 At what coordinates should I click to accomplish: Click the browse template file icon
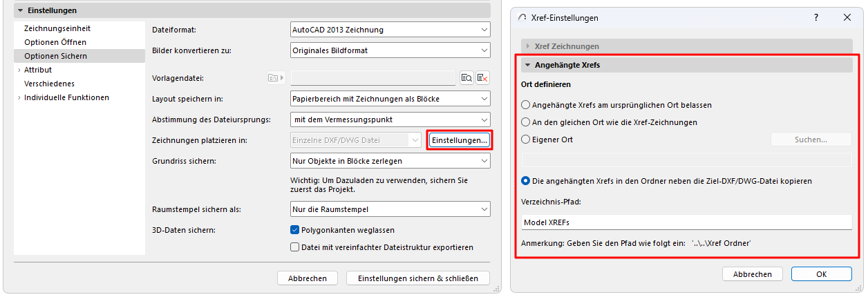pos(466,78)
